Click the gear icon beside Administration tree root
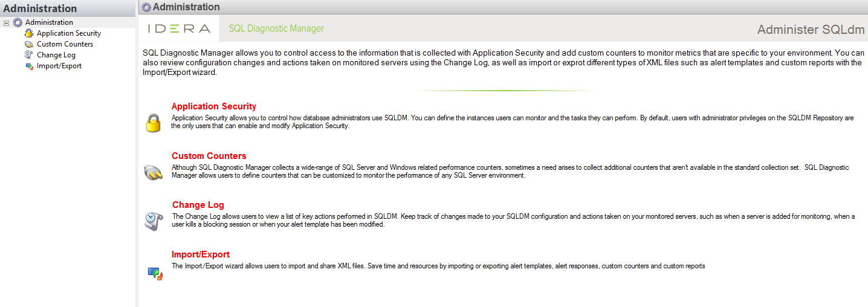Screen dimensions: 868x307 pos(18,22)
